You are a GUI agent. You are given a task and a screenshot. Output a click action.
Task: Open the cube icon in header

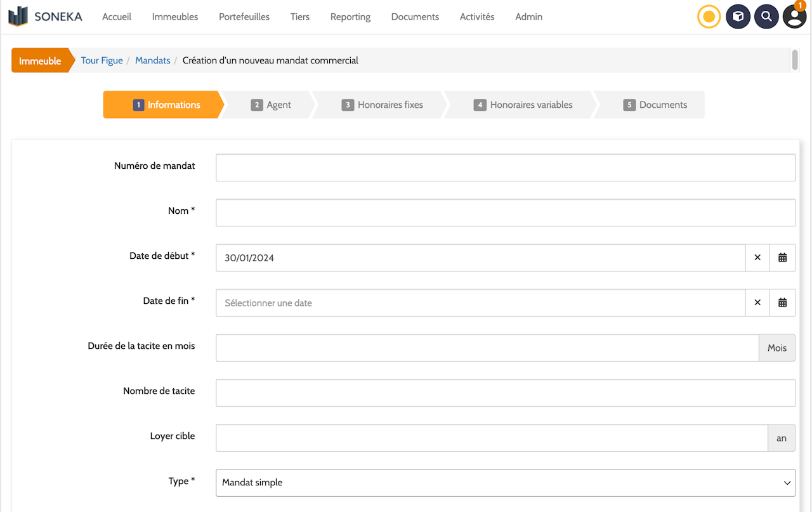pos(738,16)
